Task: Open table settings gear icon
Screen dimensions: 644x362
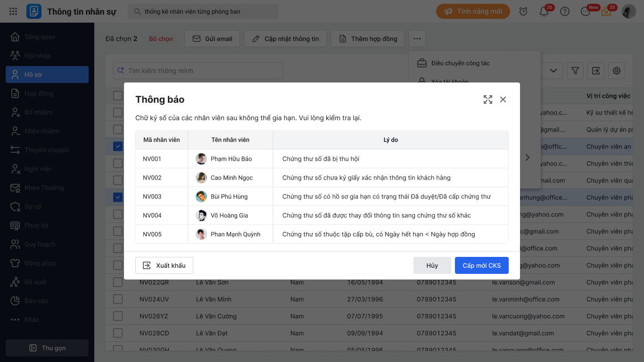Action: pyautogui.click(x=617, y=71)
